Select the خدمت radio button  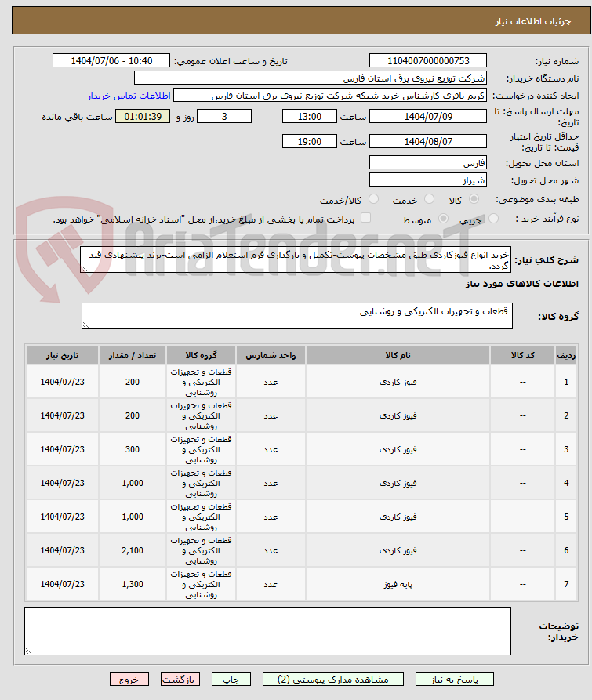(429, 199)
